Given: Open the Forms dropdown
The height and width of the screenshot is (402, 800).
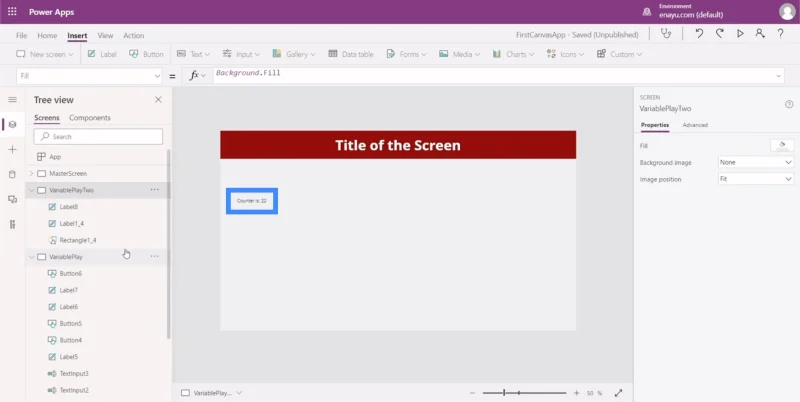Looking at the screenshot, I should (407, 54).
